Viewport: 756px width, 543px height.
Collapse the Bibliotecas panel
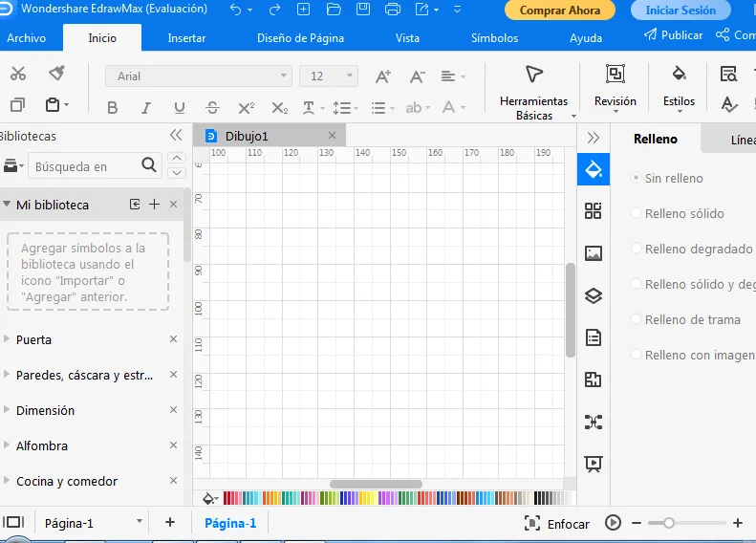coord(176,135)
